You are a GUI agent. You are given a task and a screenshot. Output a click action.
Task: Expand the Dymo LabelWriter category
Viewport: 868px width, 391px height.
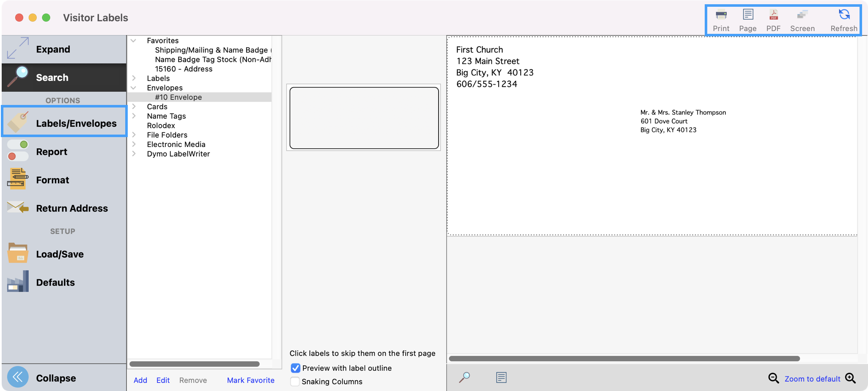click(134, 154)
